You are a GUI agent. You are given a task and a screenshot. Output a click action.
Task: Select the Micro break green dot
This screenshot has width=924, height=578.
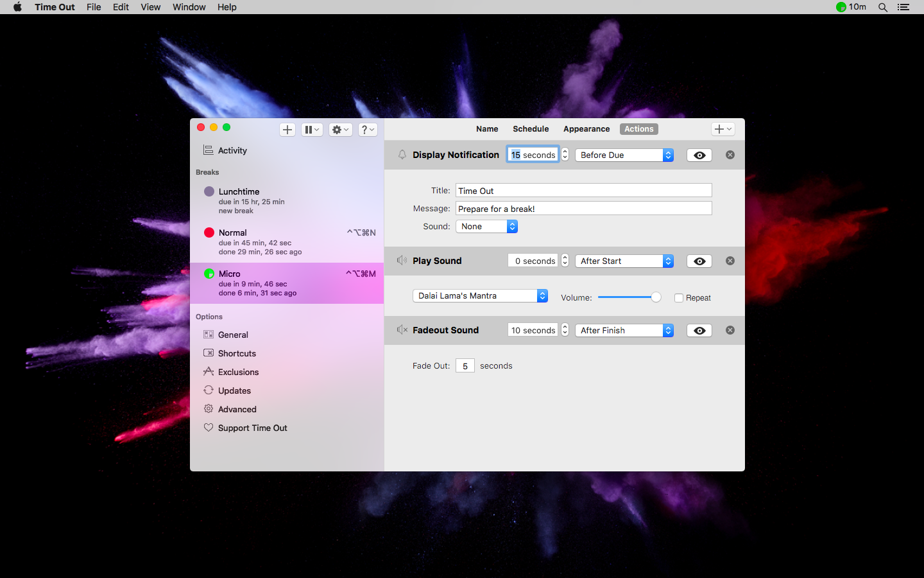click(209, 274)
